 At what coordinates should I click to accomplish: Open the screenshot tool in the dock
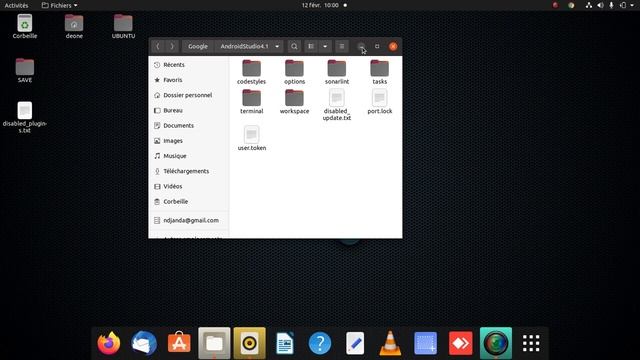(425, 343)
